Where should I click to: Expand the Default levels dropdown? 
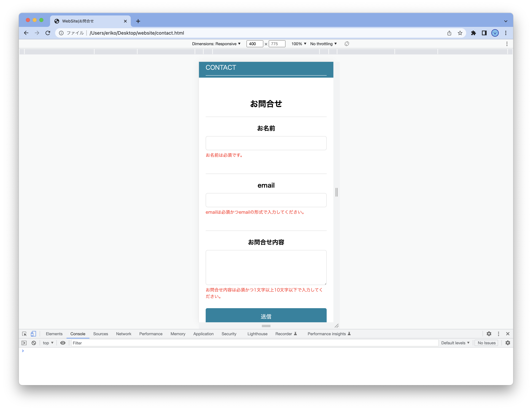(455, 343)
